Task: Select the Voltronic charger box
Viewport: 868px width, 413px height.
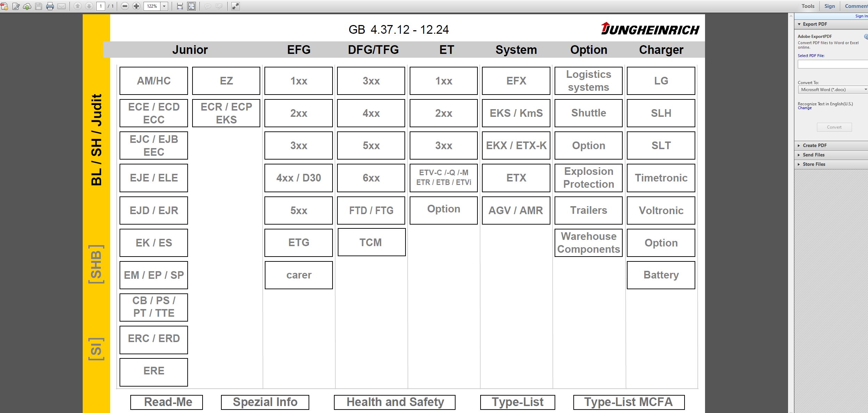Action: point(661,210)
